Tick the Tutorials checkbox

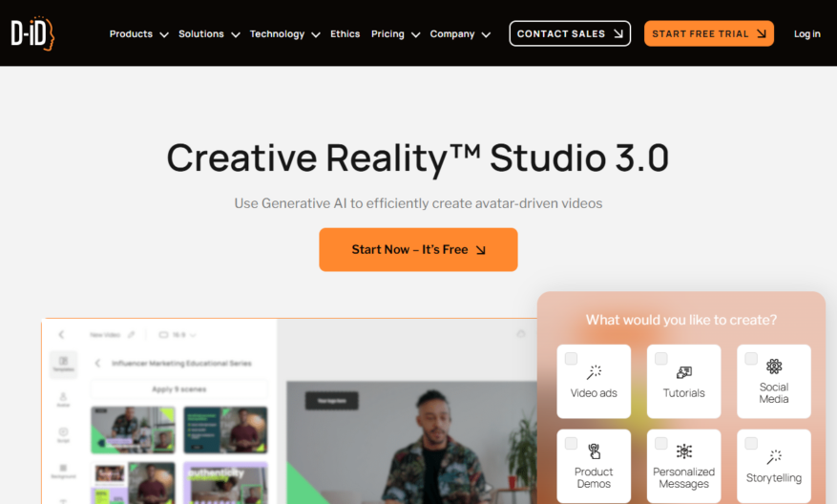click(660, 358)
